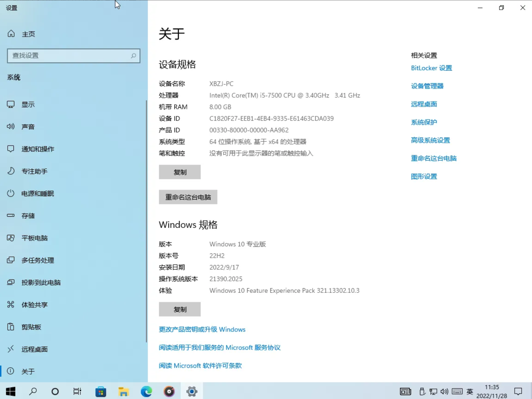The image size is (532, 399).
Task: Open 存储 storage settings
Action: (28, 216)
